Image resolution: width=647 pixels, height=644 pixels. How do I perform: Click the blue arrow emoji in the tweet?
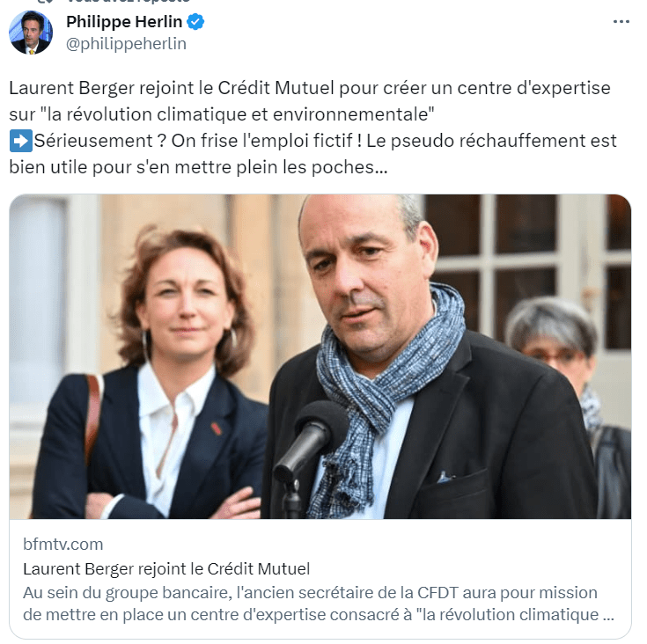coord(20,141)
